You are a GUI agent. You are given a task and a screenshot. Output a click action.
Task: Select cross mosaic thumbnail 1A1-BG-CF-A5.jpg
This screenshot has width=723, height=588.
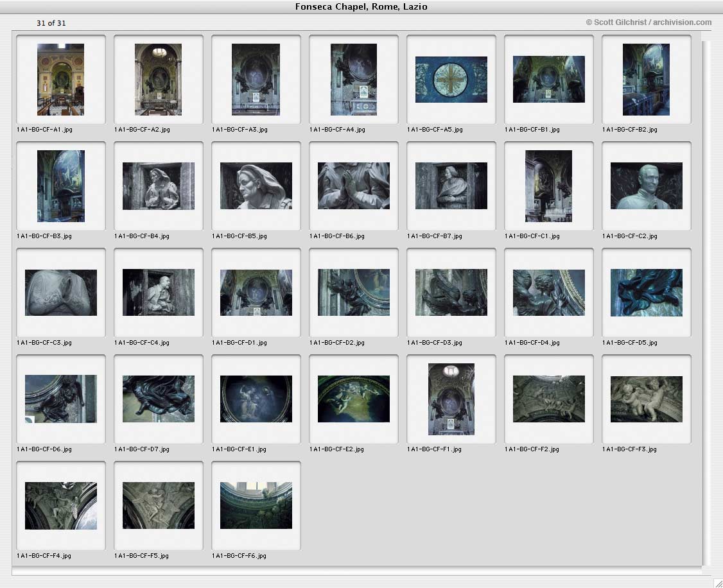451,79
